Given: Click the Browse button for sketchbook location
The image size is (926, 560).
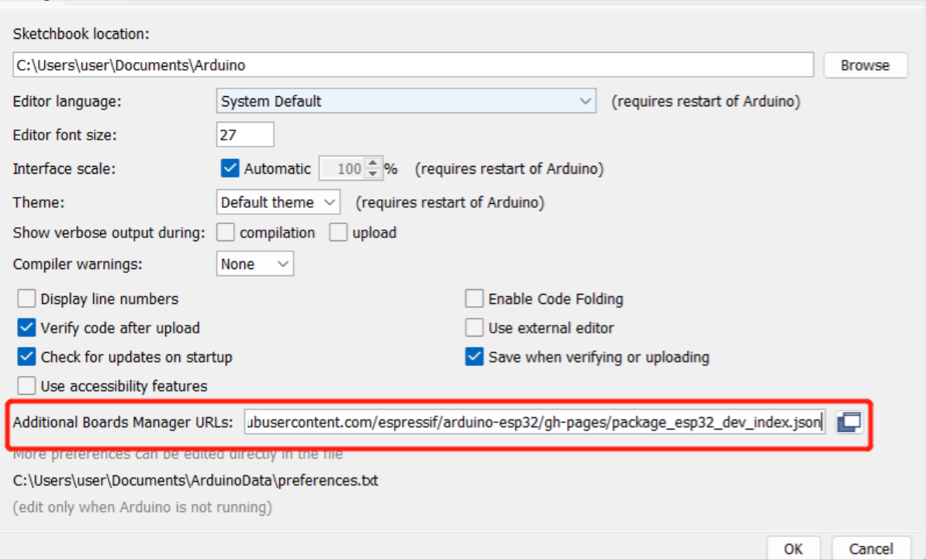Looking at the screenshot, I should 865,66.
